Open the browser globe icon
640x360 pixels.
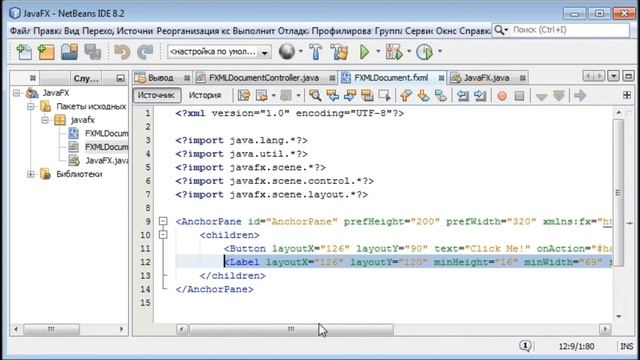[287, 52]
